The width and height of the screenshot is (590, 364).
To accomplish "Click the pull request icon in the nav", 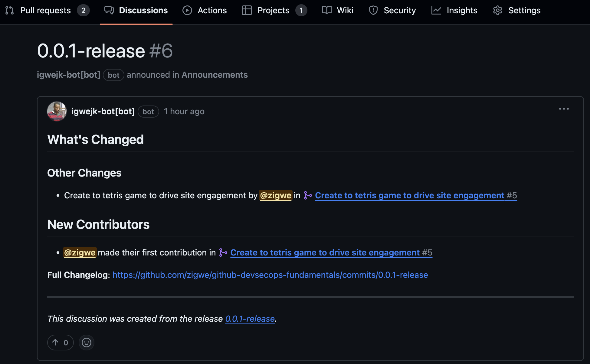I will point(10,10).
